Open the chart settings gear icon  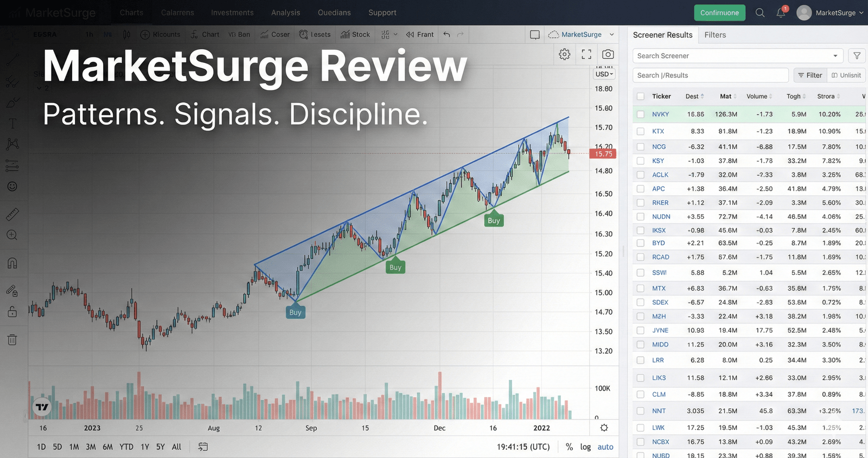[x=565, y=54]
